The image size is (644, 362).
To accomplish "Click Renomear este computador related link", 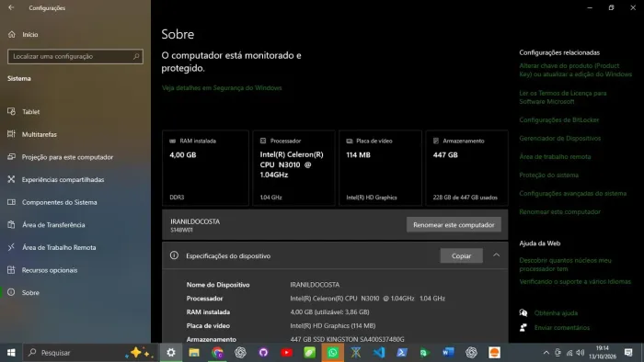I will [559, 212].
